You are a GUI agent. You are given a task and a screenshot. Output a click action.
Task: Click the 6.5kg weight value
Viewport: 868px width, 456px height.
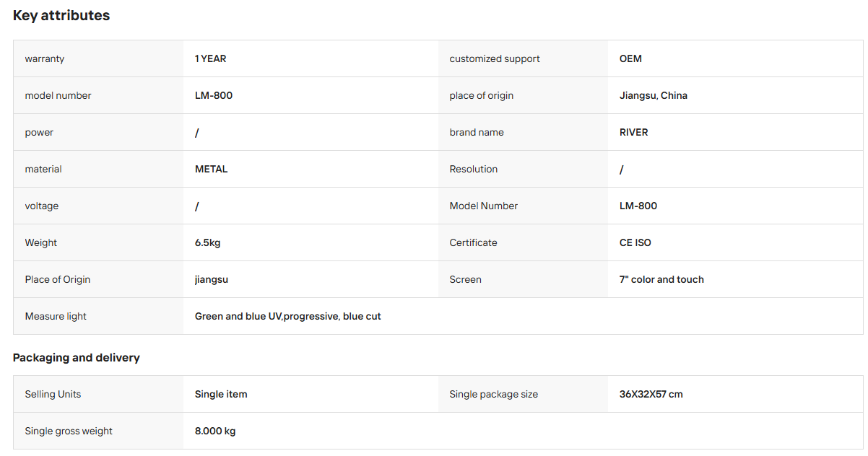pos(208,242)
